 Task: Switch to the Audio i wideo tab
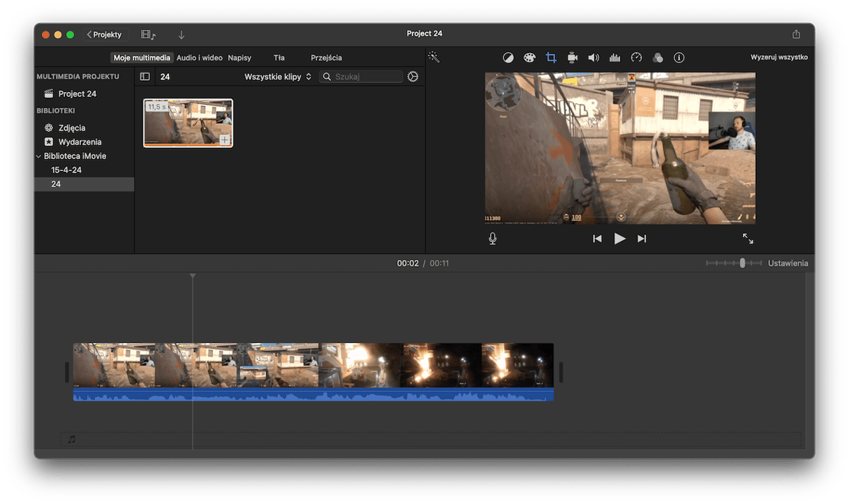coord(200,58)
